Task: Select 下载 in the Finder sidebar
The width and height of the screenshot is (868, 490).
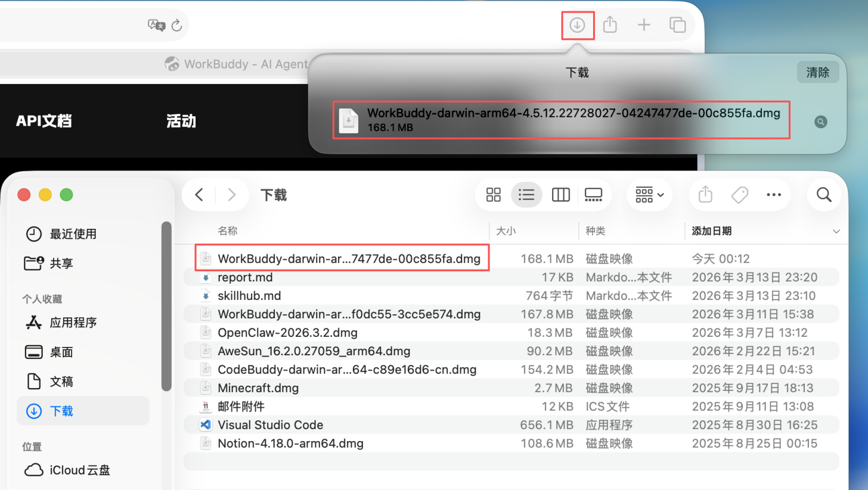Action: [83, 411]
